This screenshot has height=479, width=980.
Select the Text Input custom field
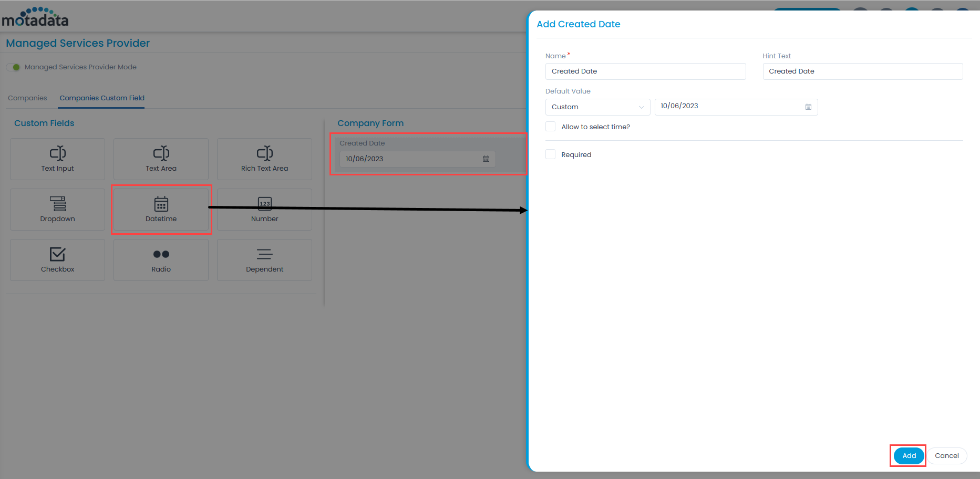(57, 159)
